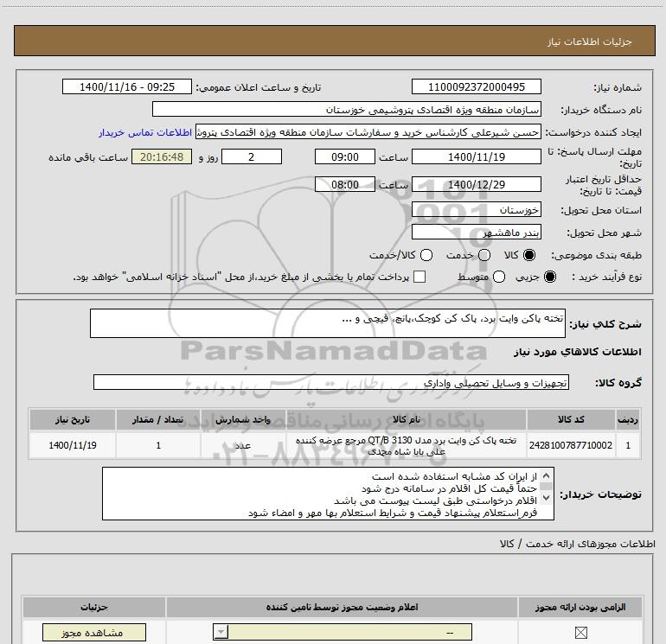Click the گروه کالا field
The width and height of the screenshot is (666, 644).
coord(331,382)
